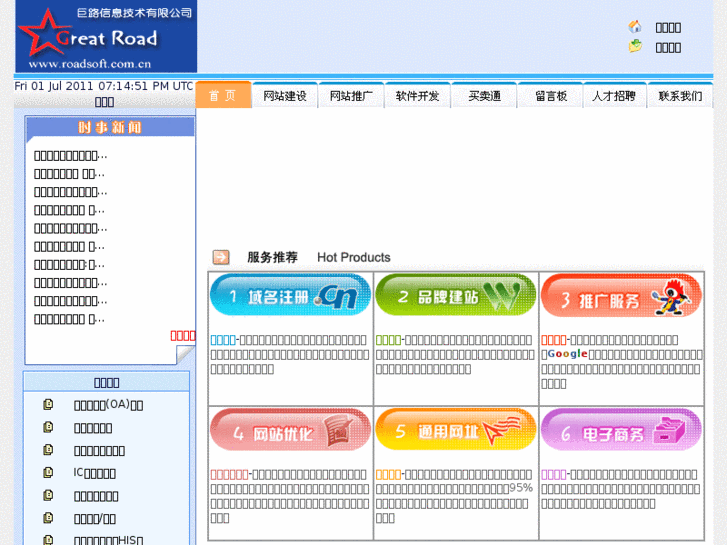Viewport: 727px width, 545px height.
Task: Open the 买卖通 tab
Action: point(484,96)
